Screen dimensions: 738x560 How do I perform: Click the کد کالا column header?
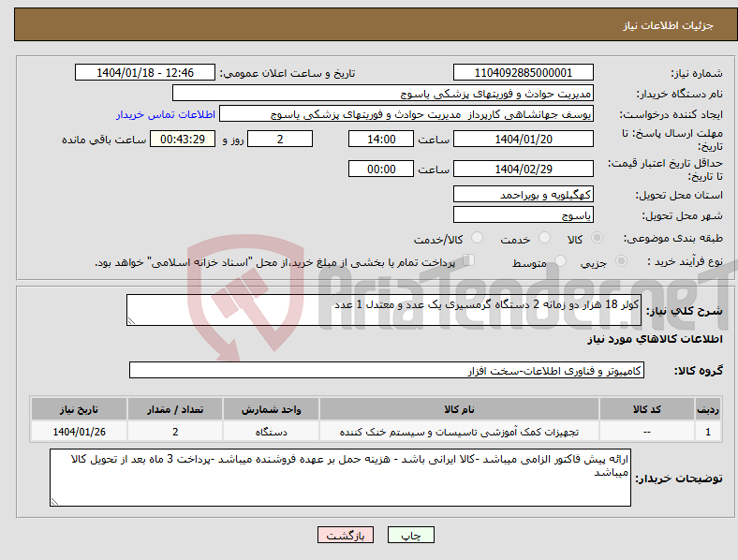[647, 409]
